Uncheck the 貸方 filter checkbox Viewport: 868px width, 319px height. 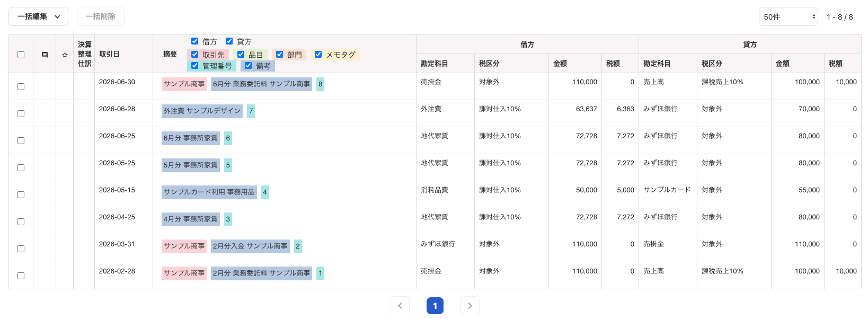point(229,41)
